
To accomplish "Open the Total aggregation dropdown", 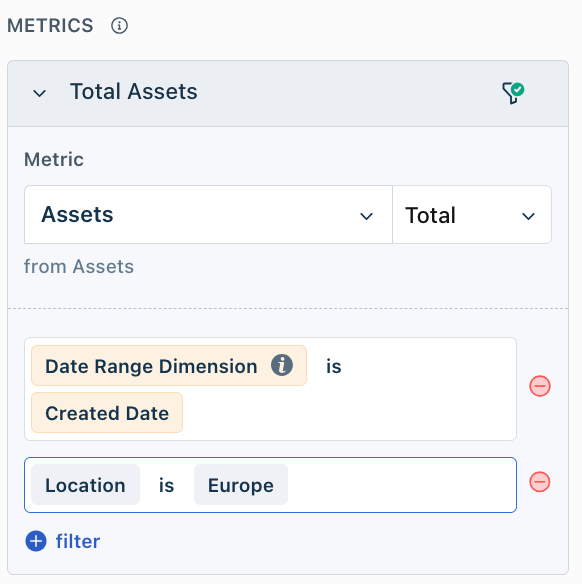I will pos(472,215).
